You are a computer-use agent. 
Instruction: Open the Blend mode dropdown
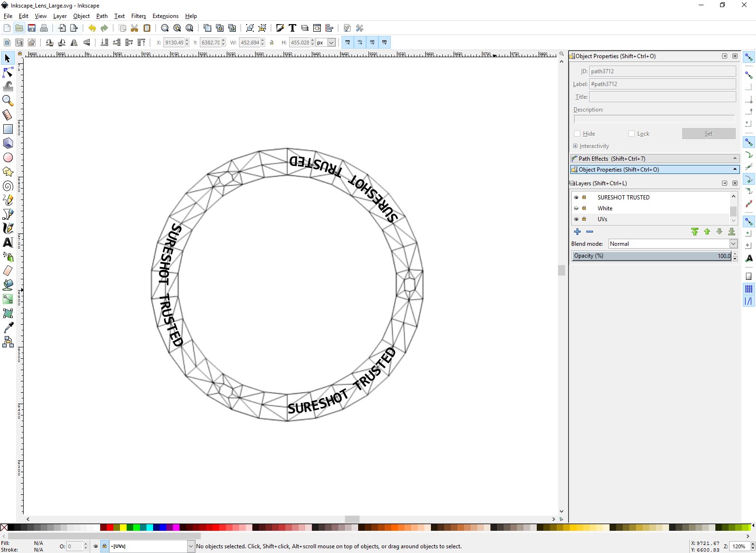coord(673,244)
